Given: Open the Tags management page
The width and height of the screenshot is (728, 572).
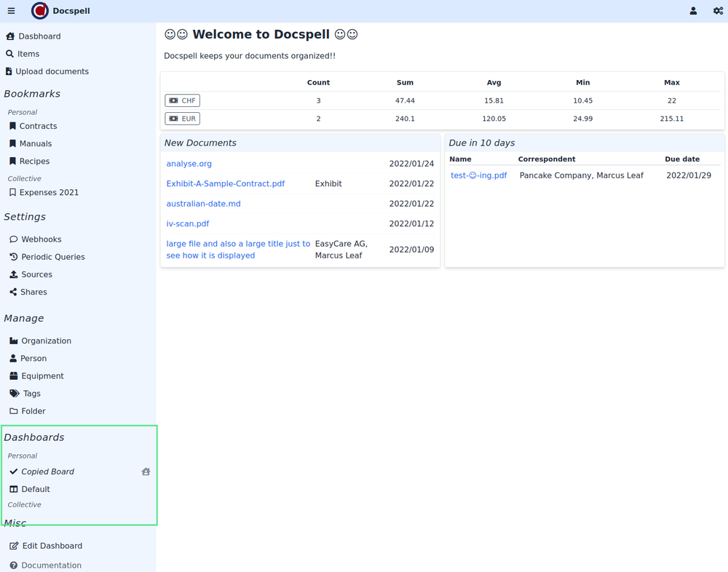Looking at the screenshot, I should [x=31, y=394].
